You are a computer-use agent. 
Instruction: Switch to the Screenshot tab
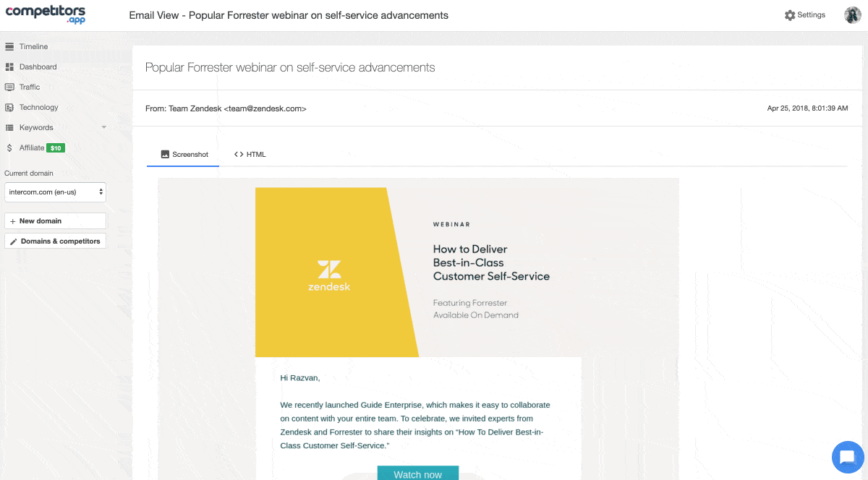[x=184, y=154]
